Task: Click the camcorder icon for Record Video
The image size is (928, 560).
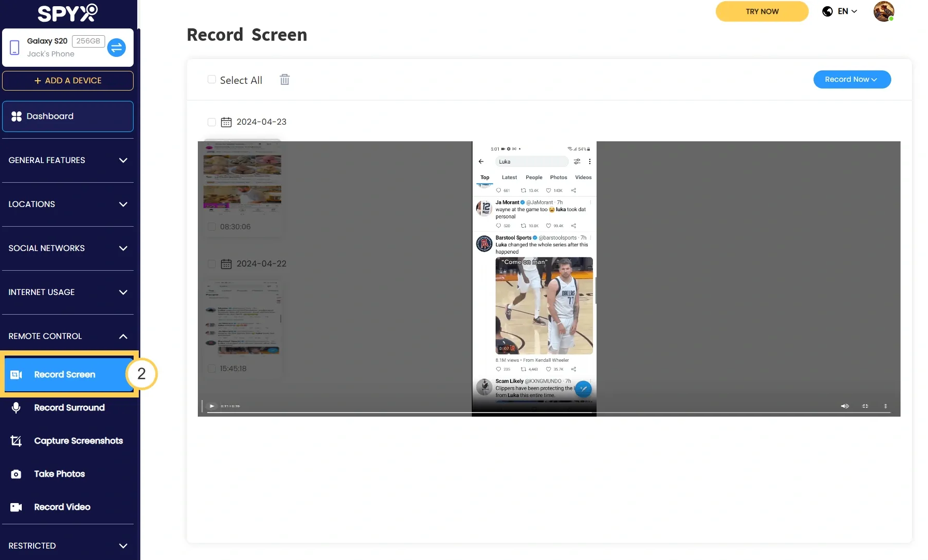Action: [x=16, y=507]
